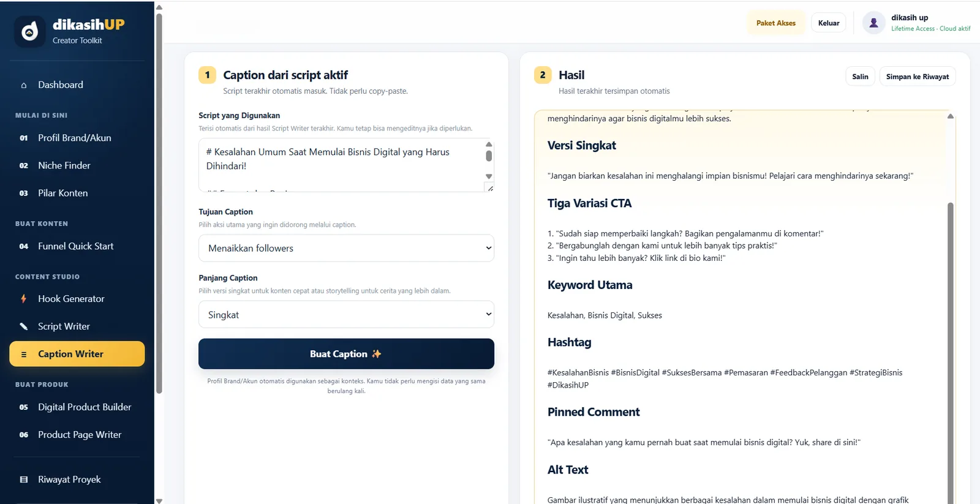980x504 pixels.
Task: Click the user avatar icon
Action: [873, 23]
